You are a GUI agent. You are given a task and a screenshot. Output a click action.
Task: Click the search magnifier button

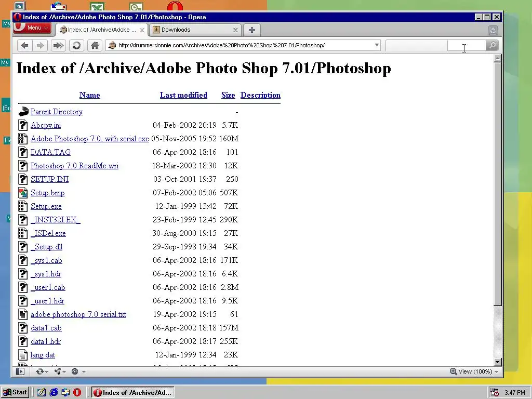click(491, 46)
